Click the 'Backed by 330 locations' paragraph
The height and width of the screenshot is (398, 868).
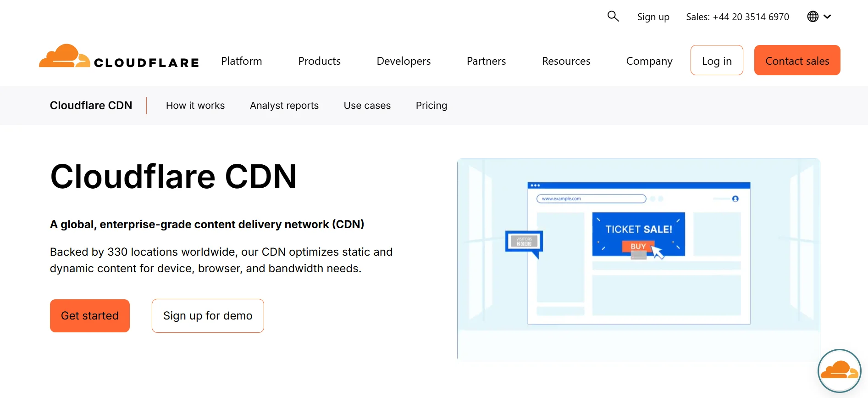[x=221, y=260]
